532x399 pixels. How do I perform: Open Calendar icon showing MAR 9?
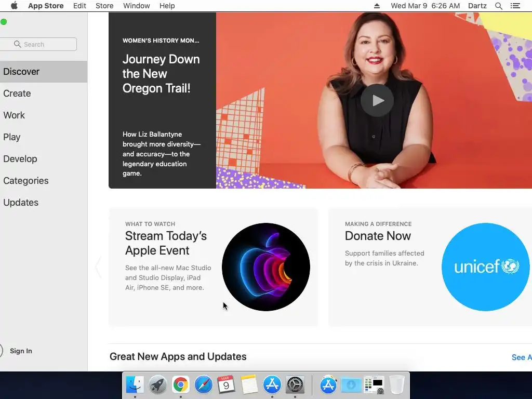(x=227, y=385)
